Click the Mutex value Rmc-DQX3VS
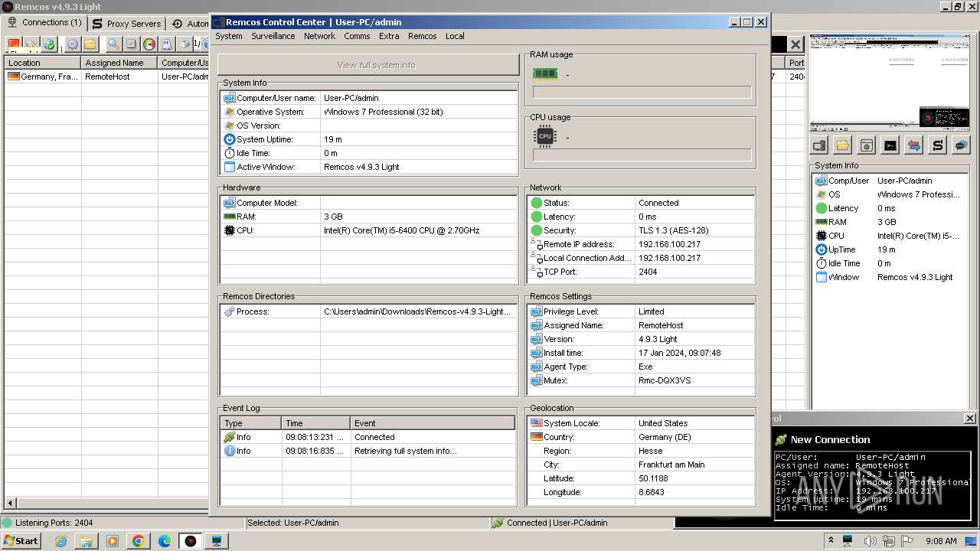Viewport: 980px width, 551px height. pos(665,380)
